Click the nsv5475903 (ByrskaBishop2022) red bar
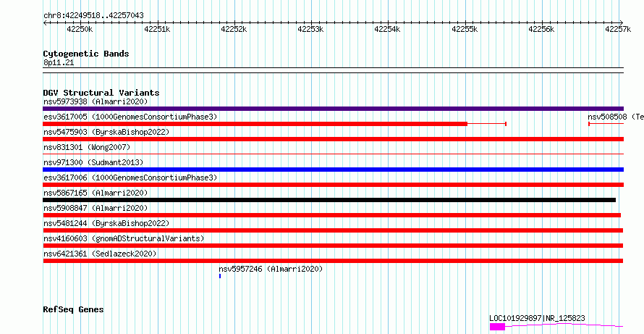Viewport: 644px width, 334px height. [x=333, y=139]
